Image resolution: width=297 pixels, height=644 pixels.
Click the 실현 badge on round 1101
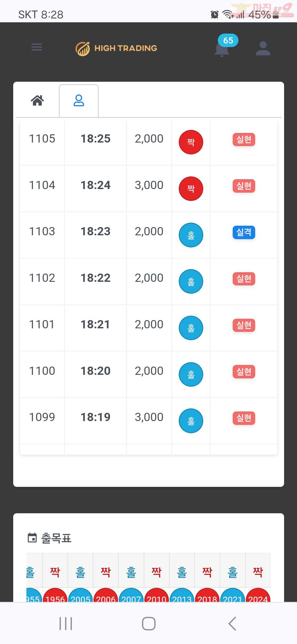(x=244, y=325)
